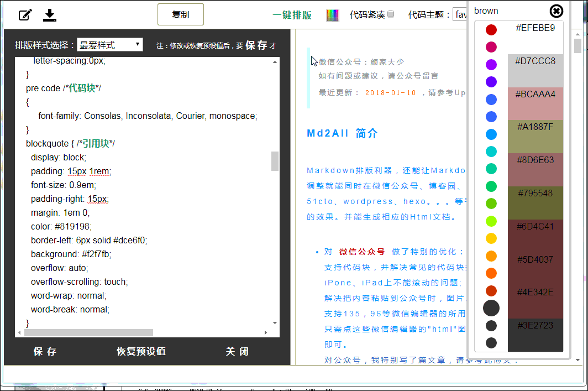Select the enlarged brown color dot

point(491,308)
